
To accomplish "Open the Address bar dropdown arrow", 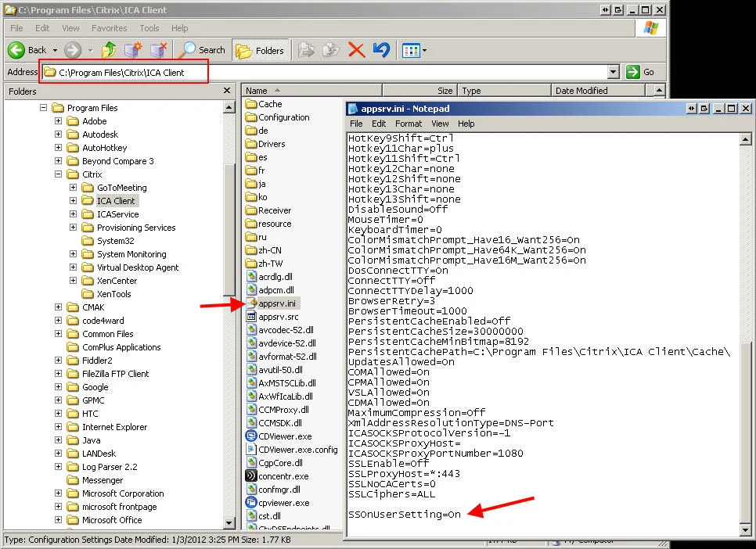I will point(613,72).
